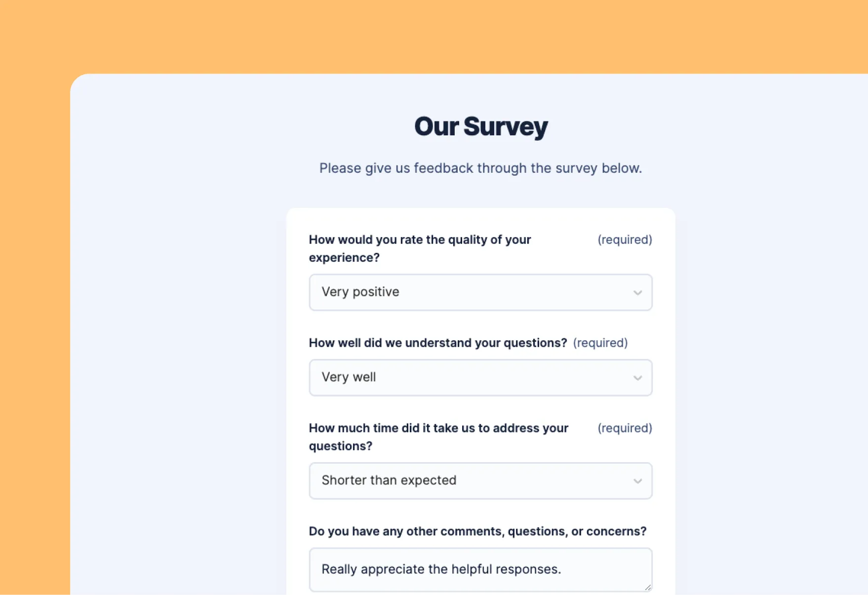
Task: Click the feedback instruction text
Action: (480, 168)
